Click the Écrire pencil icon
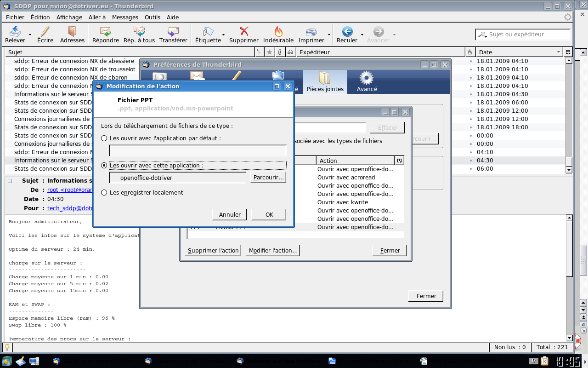This screenshot has height=368, width=588. click(45, 32)
